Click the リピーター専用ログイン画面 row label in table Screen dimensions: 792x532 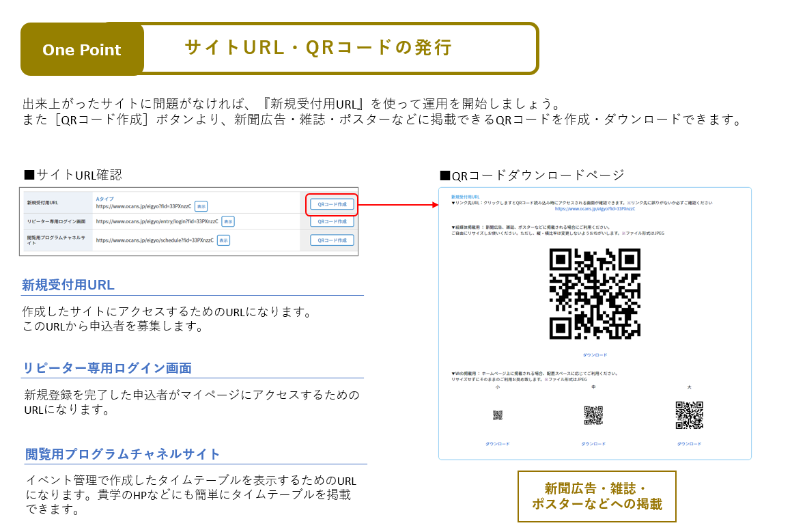56,221
